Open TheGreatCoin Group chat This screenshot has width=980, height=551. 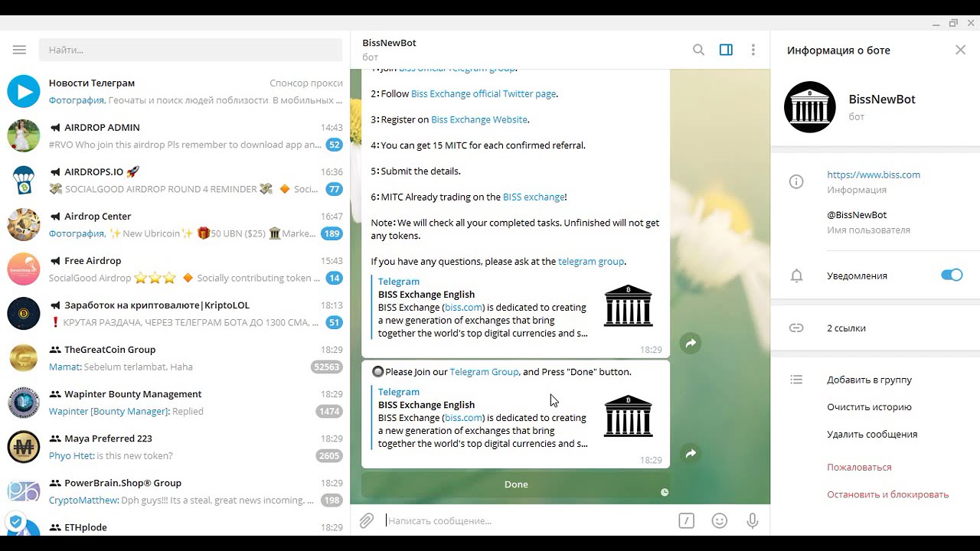pos(175,357)
